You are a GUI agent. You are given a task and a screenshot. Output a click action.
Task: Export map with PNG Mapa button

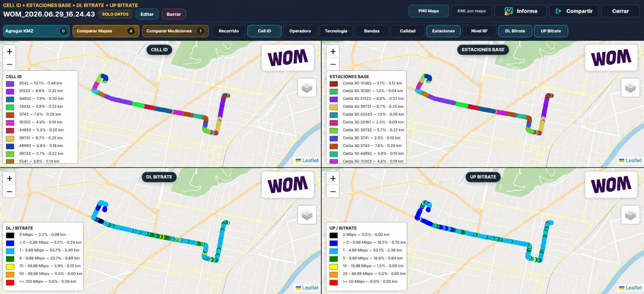pos(428,11)
